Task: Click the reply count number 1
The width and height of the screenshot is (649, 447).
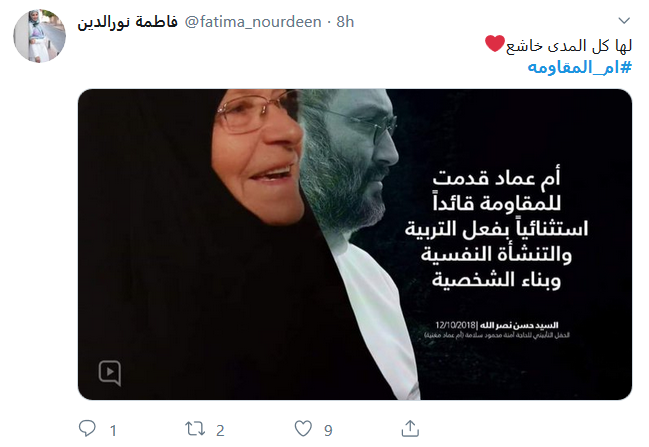Action: (x=113, y=431)
